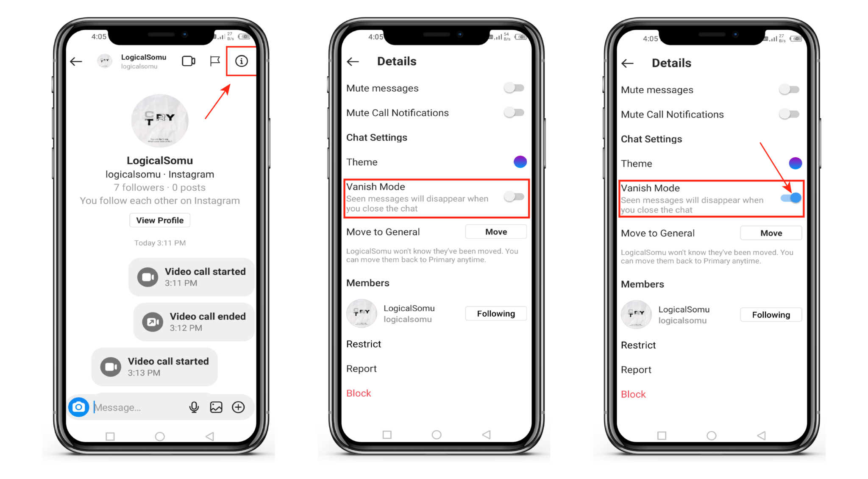Tap the info icon to open Details

pyautogui.click(x=241, y=61)
